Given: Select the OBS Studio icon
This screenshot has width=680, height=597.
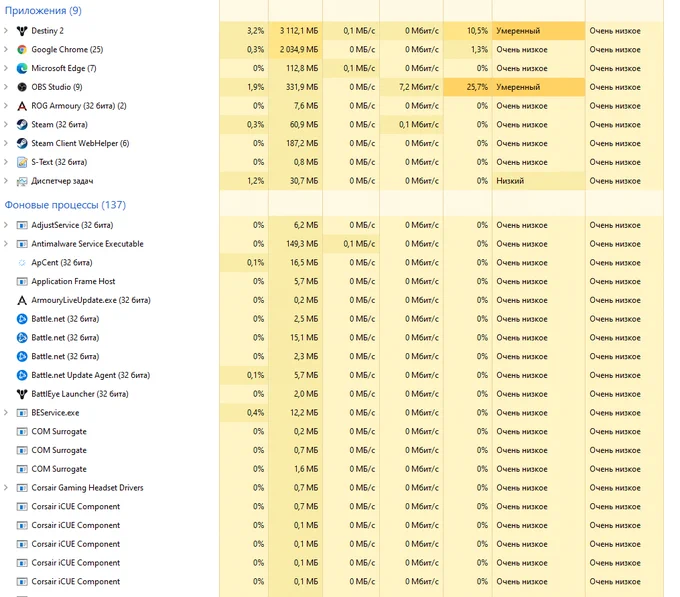Looking at the screenshot, I should [x=22, y=87].
